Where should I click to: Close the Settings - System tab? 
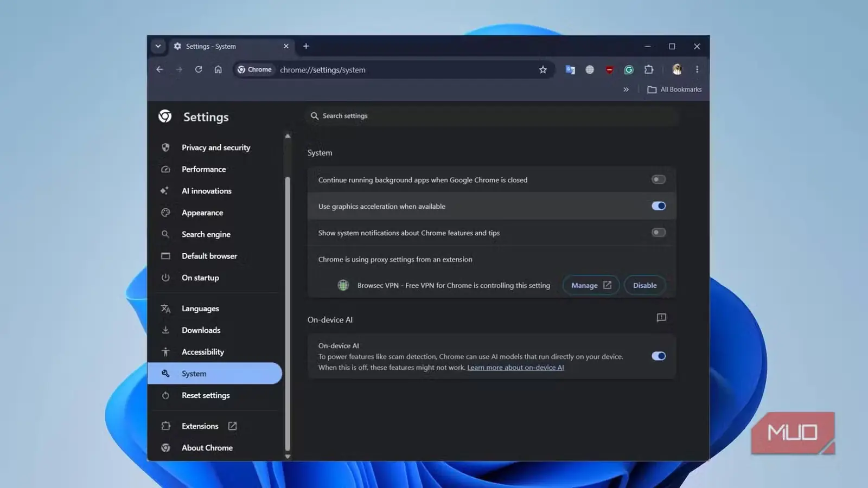(x=286, y=46)
